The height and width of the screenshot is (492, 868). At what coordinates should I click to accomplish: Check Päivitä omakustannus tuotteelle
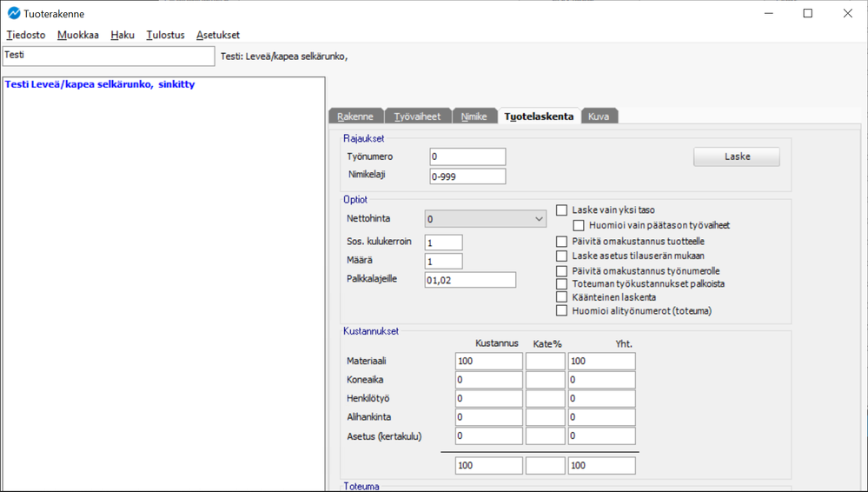(562, 242)
